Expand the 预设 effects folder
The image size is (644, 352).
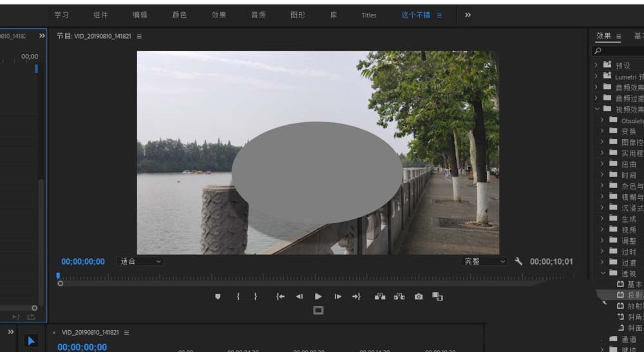pyautogui.click(x=596, y=65)
